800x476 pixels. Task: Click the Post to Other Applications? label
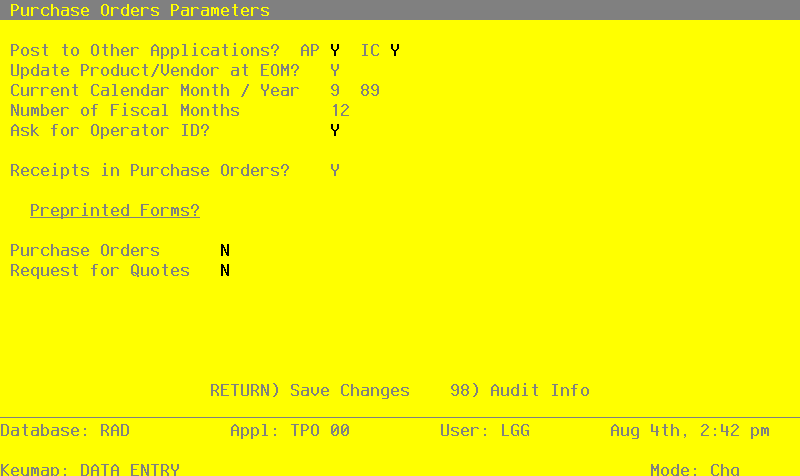[145, 51]
